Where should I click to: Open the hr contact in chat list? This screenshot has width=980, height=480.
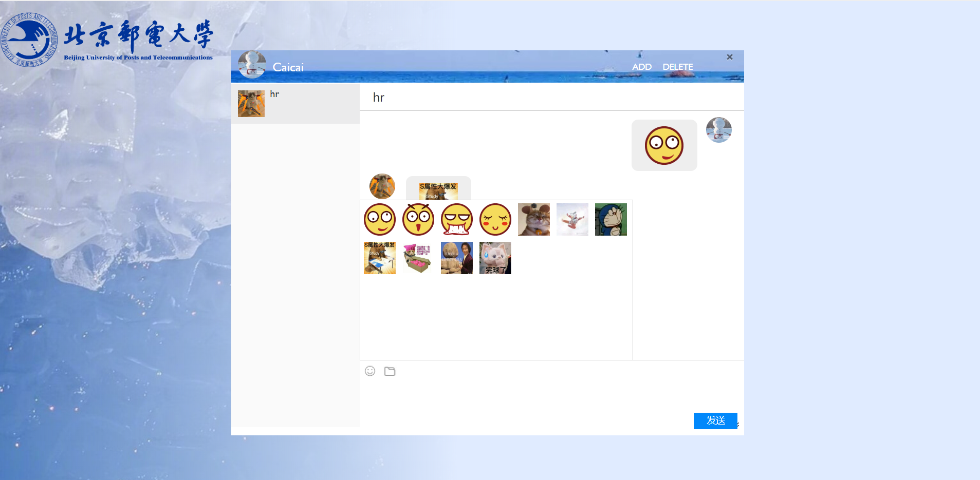pyautogui.click(x=295, y=103)
